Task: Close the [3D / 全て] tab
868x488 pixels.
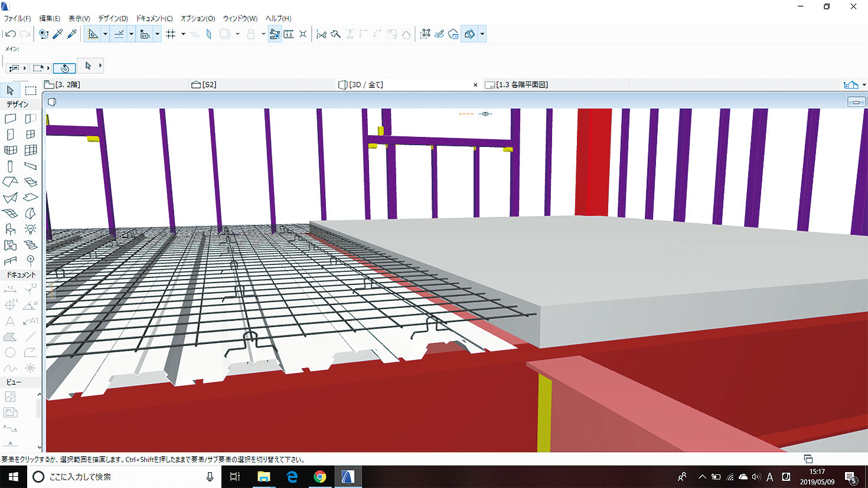Action: coord(475,85)
